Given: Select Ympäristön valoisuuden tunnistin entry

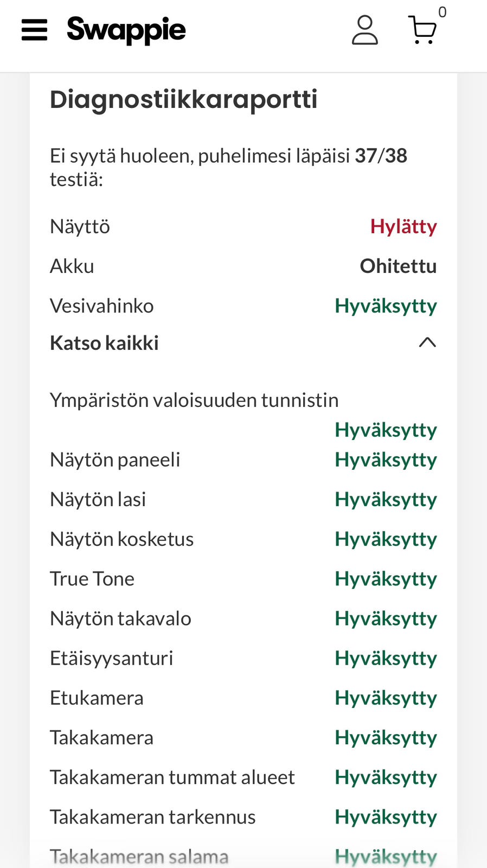Looking at the screenshot, I should tap(194, 400).
